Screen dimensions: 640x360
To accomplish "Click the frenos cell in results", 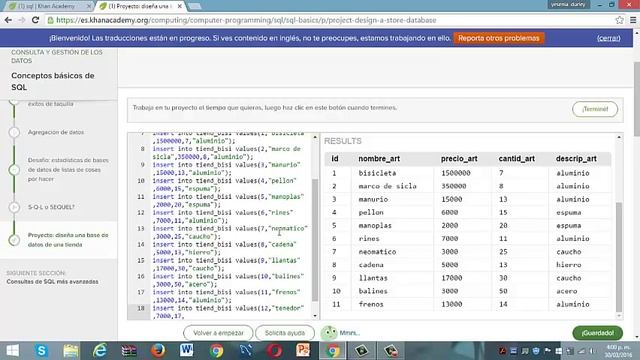I will [371, 304].
